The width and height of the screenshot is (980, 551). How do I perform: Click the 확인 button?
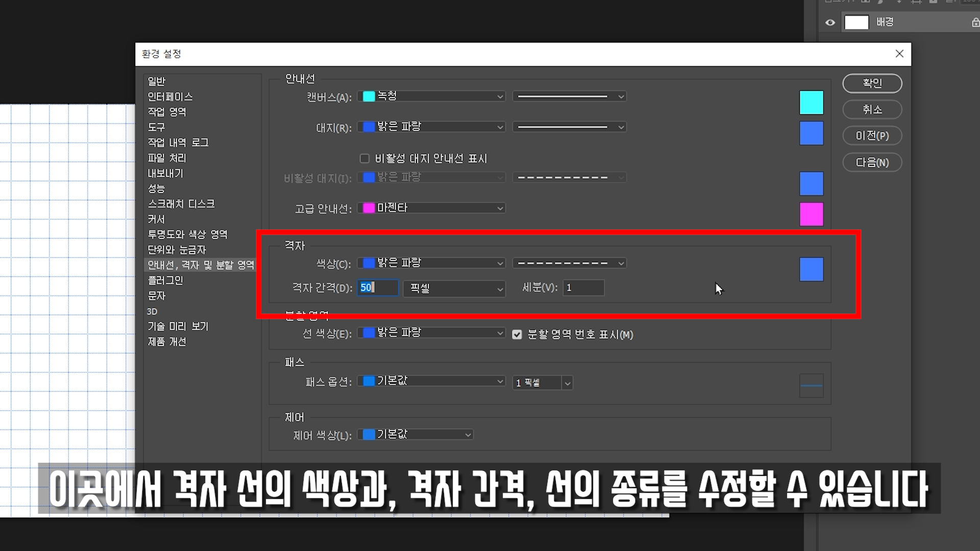(x=872, y=83)
